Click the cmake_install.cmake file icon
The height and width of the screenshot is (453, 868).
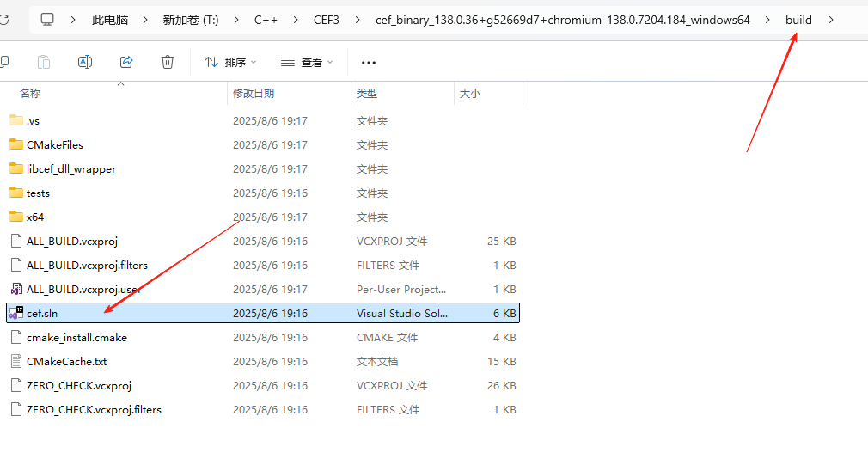16,337
